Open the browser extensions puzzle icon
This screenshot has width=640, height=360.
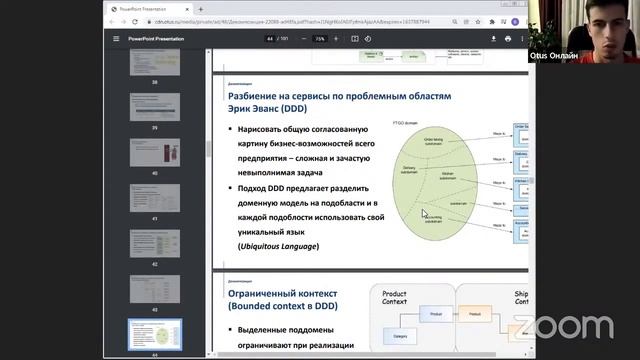492,22
